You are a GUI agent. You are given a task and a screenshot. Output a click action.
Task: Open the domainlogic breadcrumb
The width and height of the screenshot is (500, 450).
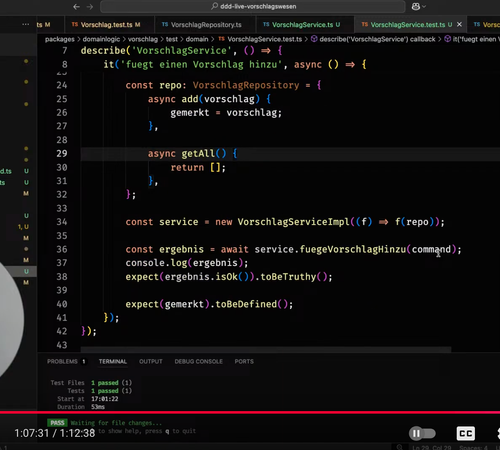click(101, 39)
